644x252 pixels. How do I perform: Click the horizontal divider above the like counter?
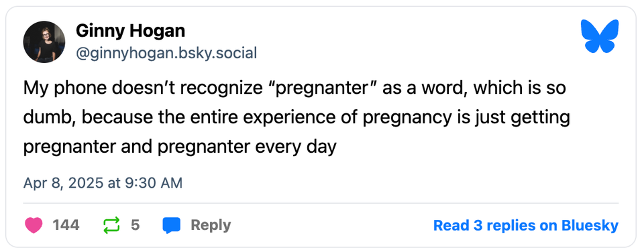[321, 203]
